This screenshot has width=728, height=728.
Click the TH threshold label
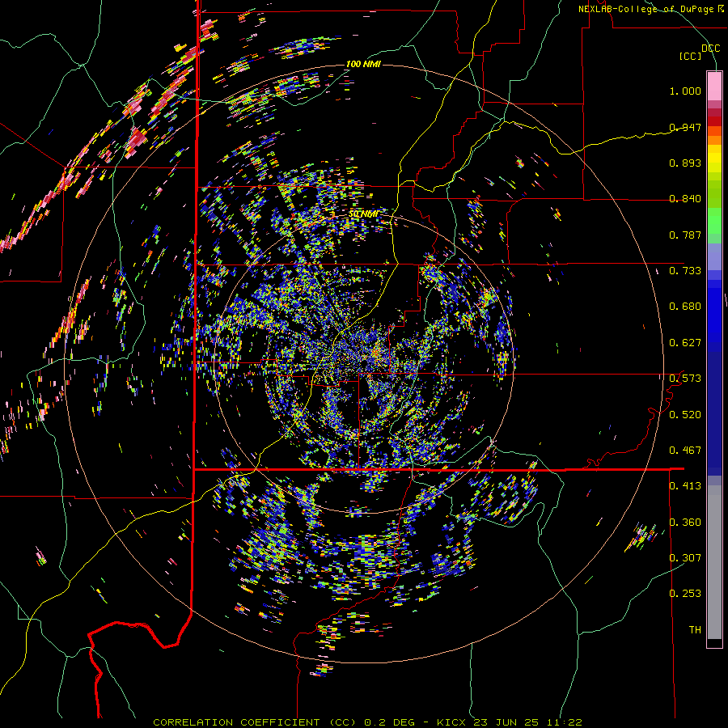(695, 630)
